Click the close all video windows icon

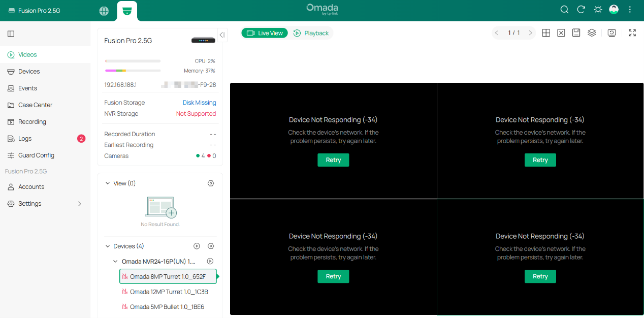[561, 33]
